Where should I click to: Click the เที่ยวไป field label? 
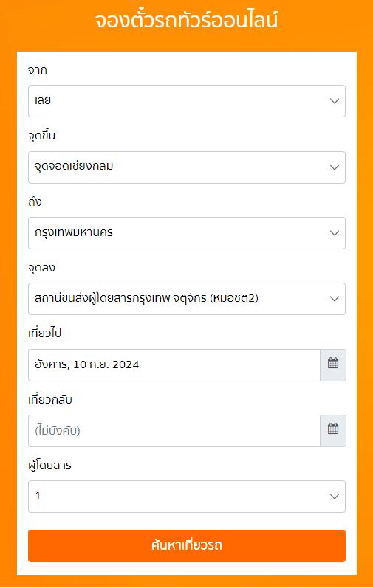click(44, 333)
